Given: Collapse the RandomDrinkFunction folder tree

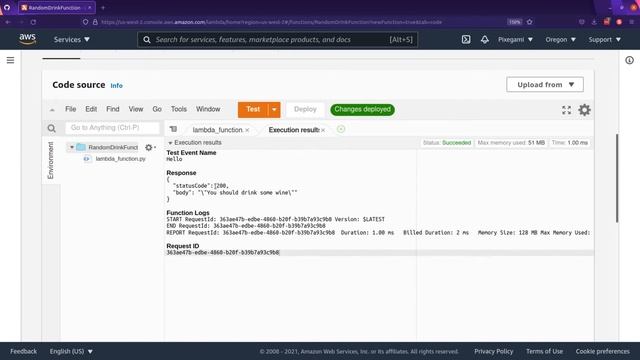Looking at the screenshot, I should coord(72,147).
